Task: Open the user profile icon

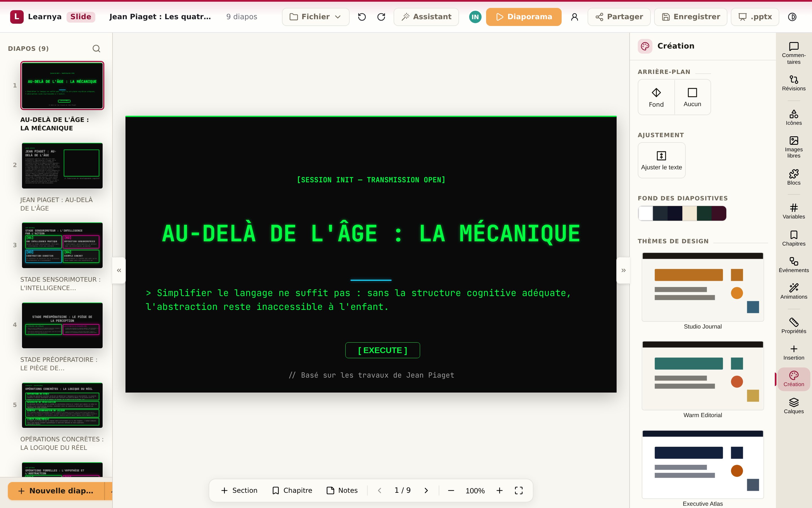Action: 574,17
